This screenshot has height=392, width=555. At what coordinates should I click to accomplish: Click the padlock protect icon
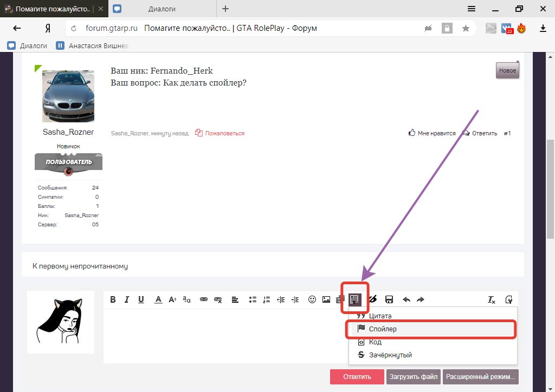pyautogui.click(x=447, y=28)
